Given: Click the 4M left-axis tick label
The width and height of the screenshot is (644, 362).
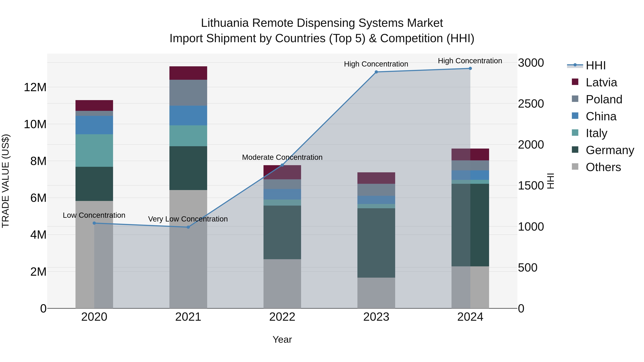Looking at the screenshot, I should (38, 235).
